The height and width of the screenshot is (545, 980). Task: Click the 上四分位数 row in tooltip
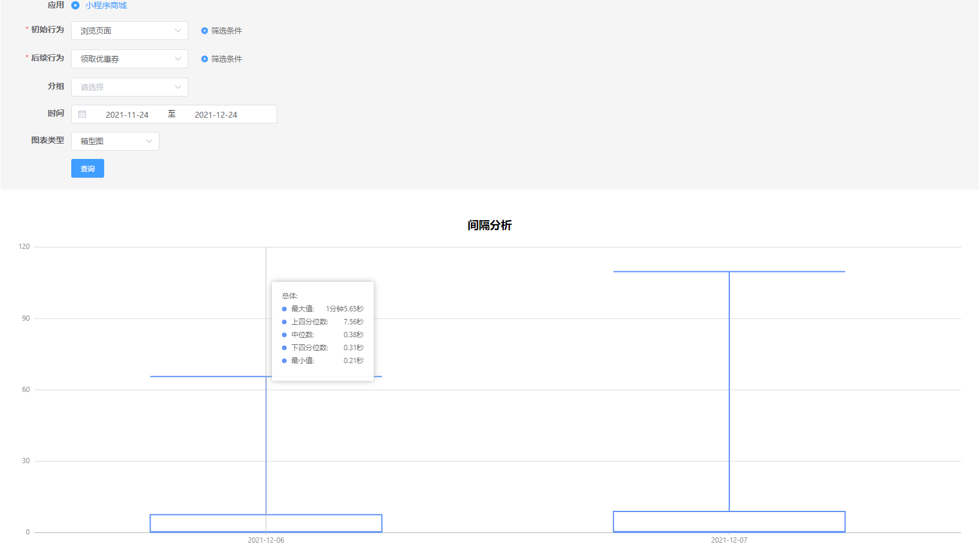[323, 322]
